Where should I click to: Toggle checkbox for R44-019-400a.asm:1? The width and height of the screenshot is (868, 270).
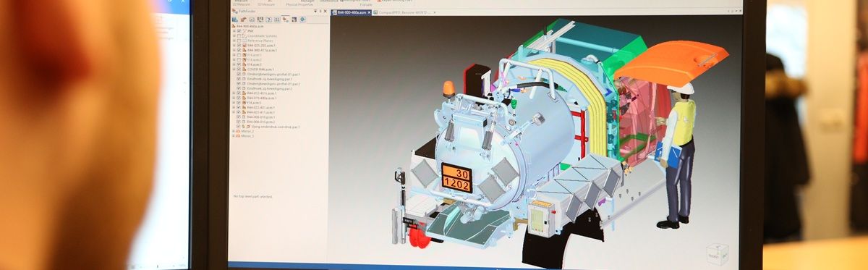click(239, 98)
